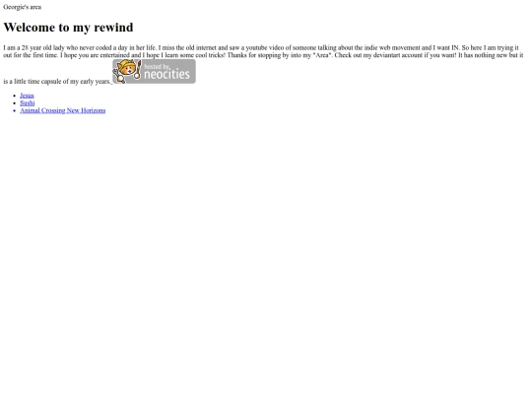Open the Sushi link
The height and width of the screenshot is (399, 532).
tap(28, 103)
